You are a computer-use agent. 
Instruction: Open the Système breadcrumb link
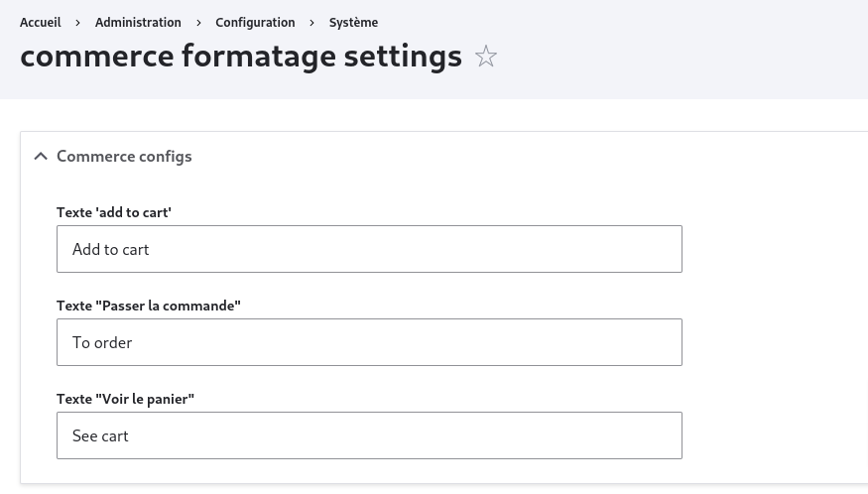[x=354, y=23]
